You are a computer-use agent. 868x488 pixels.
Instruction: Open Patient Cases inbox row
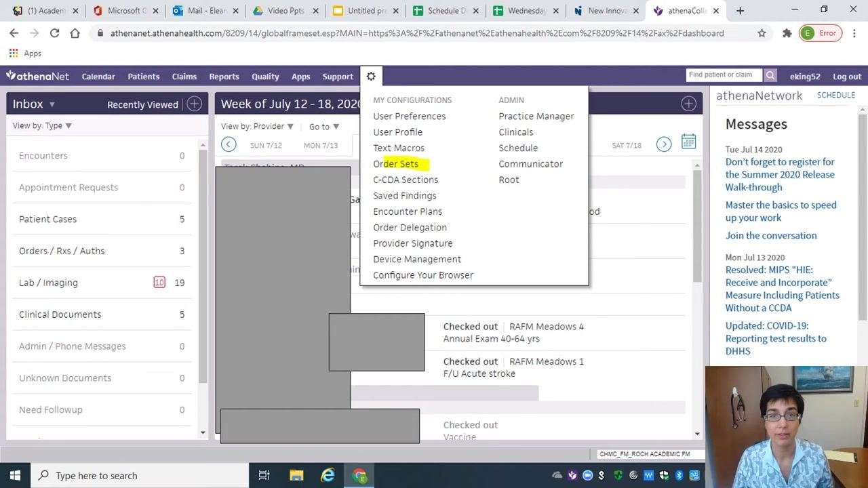pos(102,219)
